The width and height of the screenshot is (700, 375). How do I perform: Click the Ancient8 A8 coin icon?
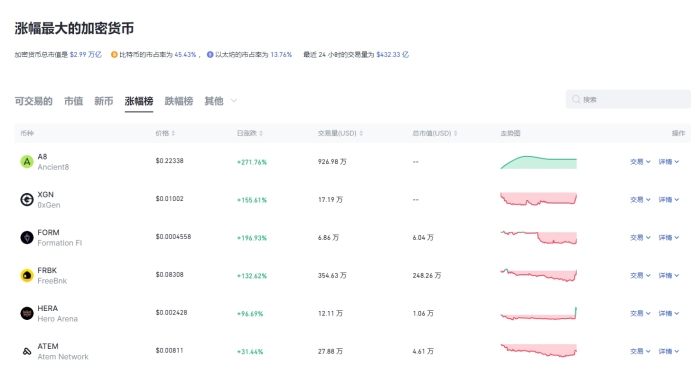tap(27, 162)
